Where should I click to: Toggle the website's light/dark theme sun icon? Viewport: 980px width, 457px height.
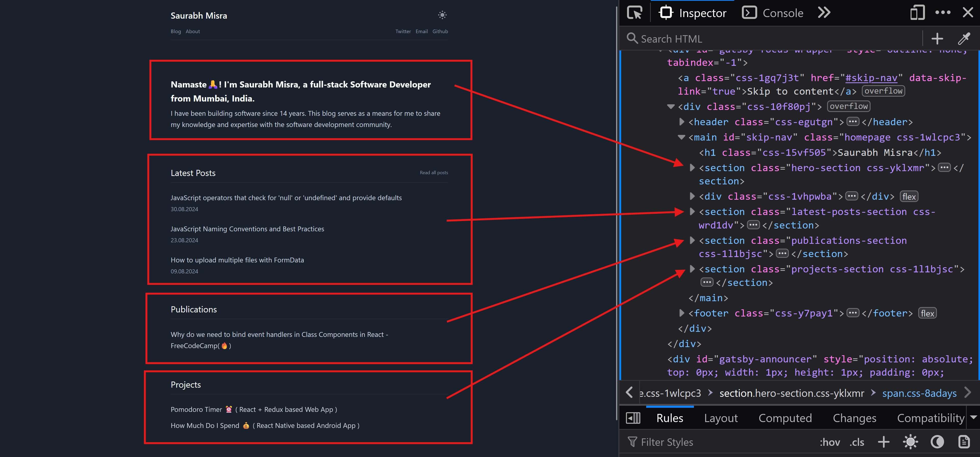pos(442,15)
